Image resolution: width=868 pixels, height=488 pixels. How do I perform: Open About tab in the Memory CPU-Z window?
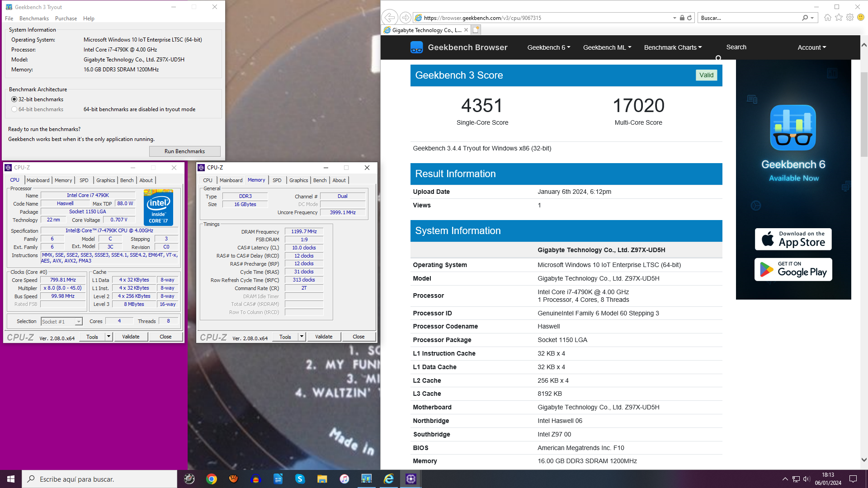339,180
